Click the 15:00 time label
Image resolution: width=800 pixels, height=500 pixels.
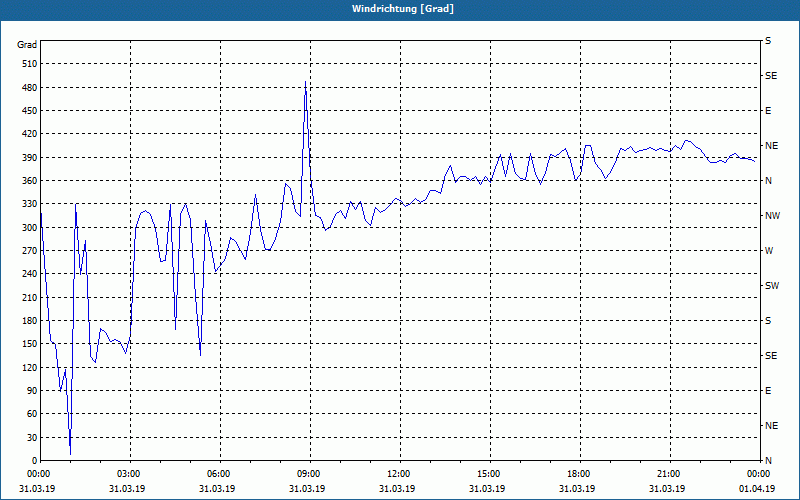[x=490, y=474]
